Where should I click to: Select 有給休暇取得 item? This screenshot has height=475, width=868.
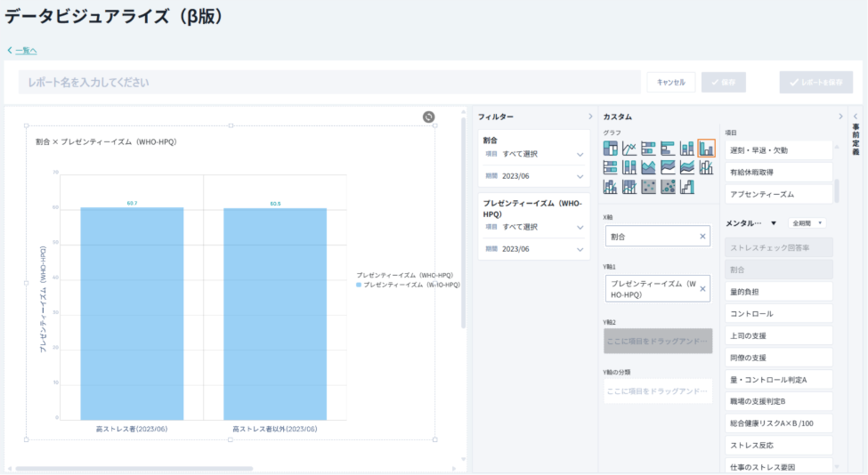click(778, 172)
